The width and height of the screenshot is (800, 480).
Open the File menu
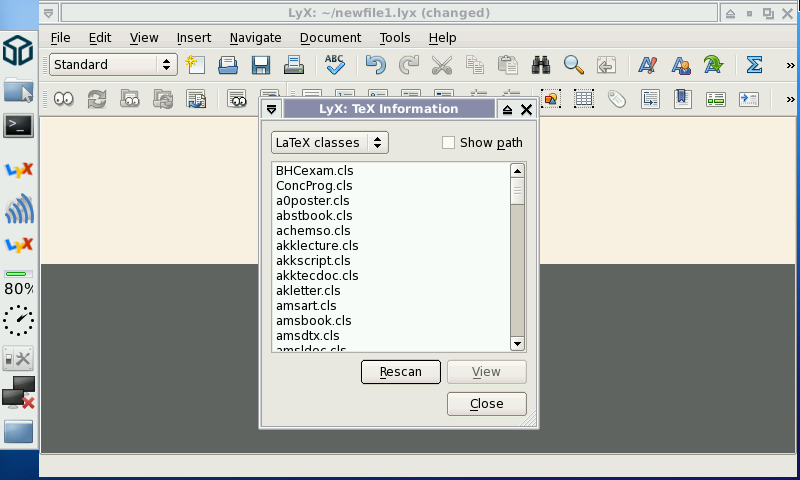click(60, 38)
